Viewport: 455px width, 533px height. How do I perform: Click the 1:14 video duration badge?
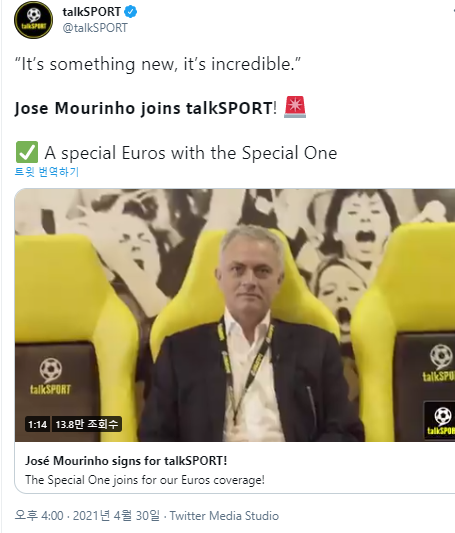point(37,424)
